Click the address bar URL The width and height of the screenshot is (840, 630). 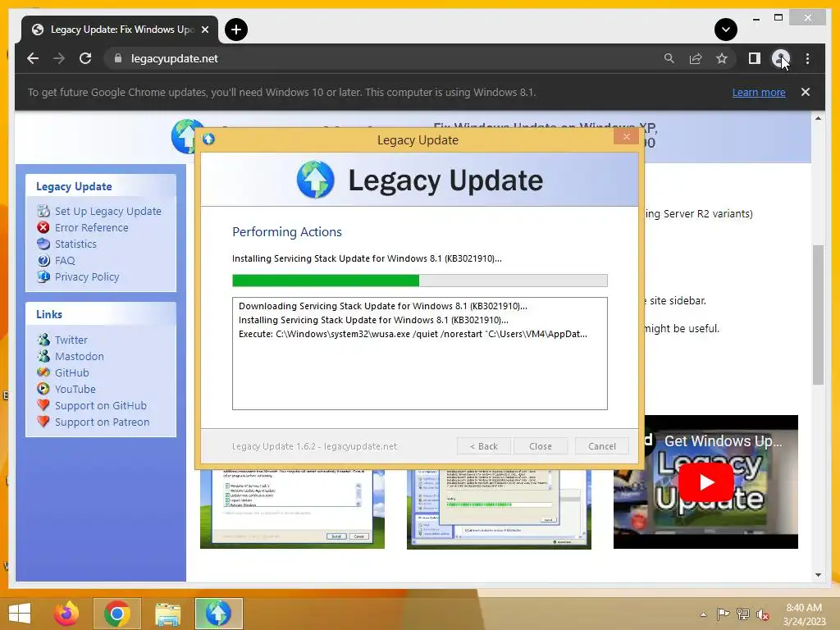[175, 58]
